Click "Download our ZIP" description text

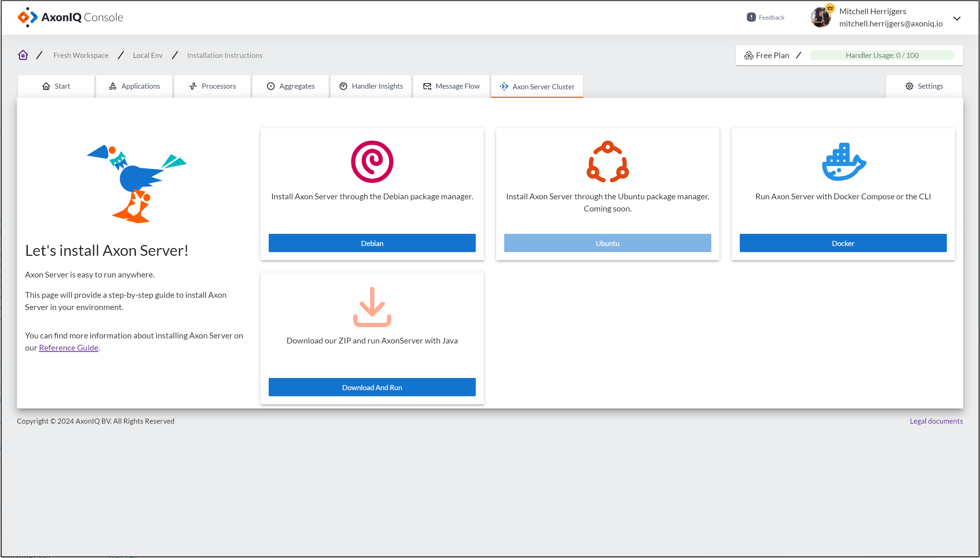pos(372,340)
